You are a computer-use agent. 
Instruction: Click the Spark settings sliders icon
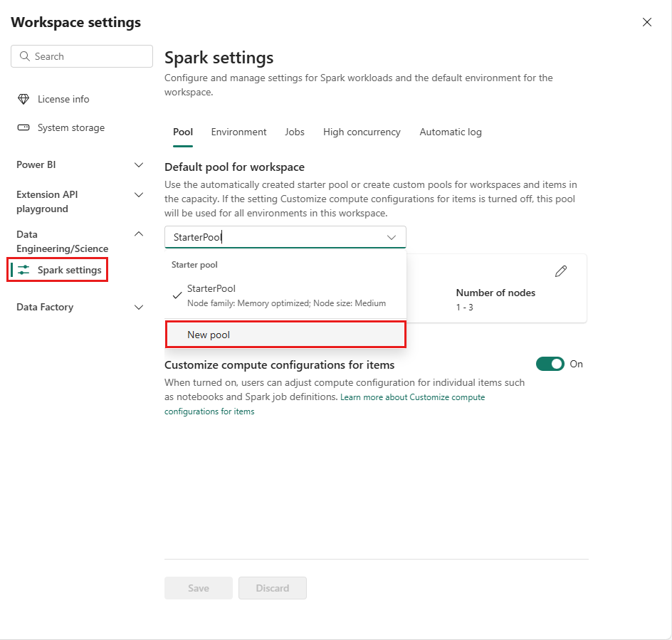[23, 270]
